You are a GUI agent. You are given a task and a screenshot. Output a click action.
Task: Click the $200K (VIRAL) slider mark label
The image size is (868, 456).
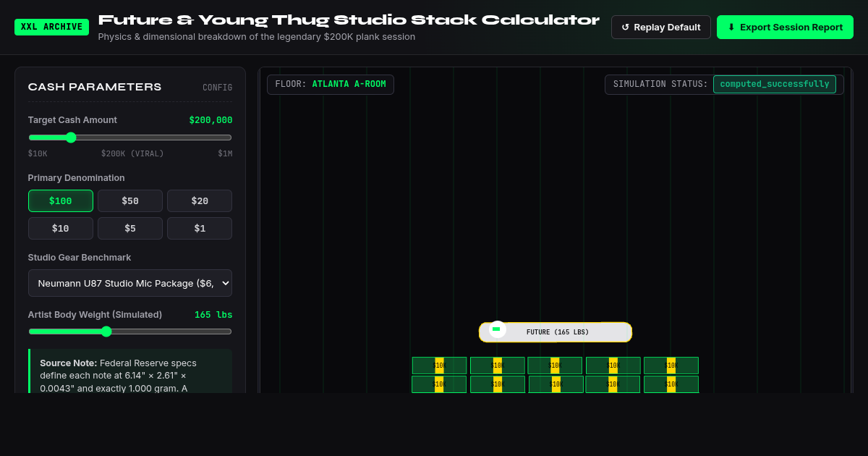pos(132,153)
